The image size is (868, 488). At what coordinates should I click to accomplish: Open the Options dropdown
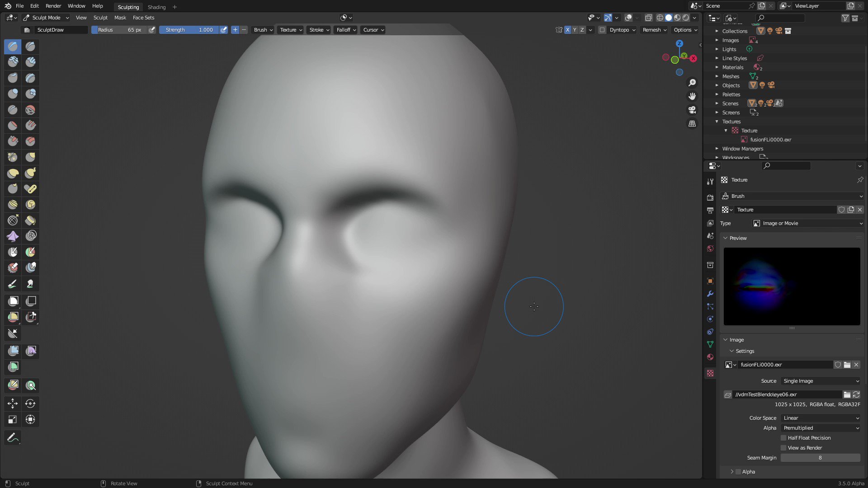point(685,30)
